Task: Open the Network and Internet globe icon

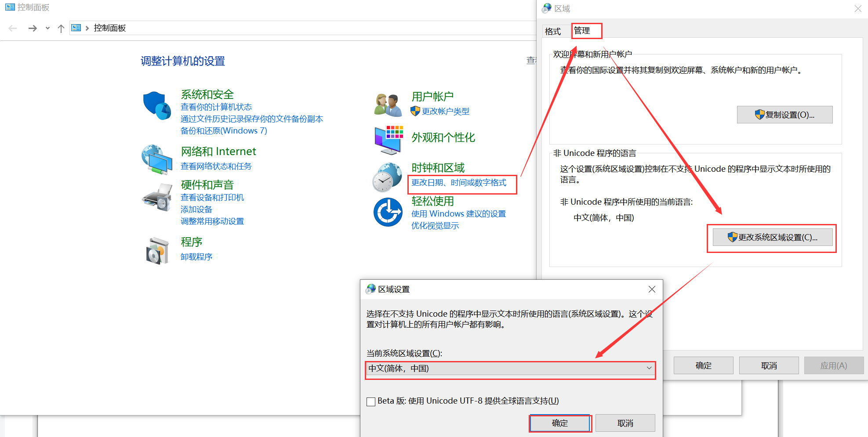Action: coord(157,159)
